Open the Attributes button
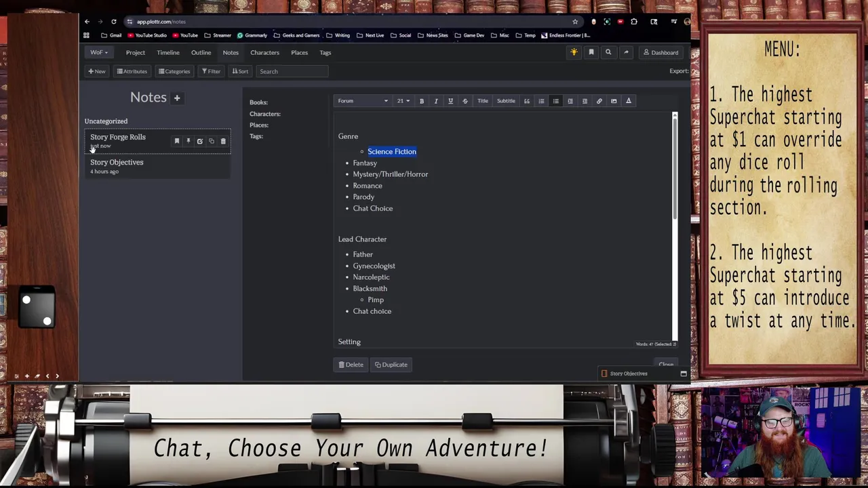The image size is (868, 488). tap(132, 71)
